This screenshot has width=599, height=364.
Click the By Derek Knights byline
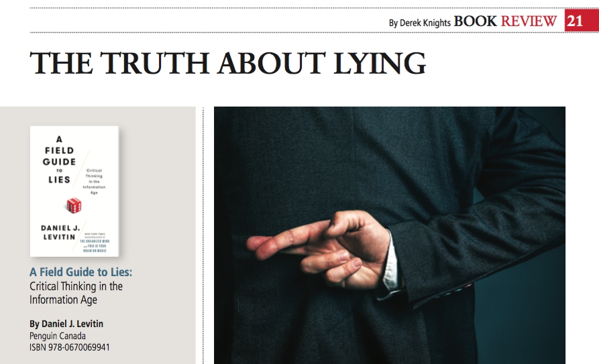pos(420,23)
